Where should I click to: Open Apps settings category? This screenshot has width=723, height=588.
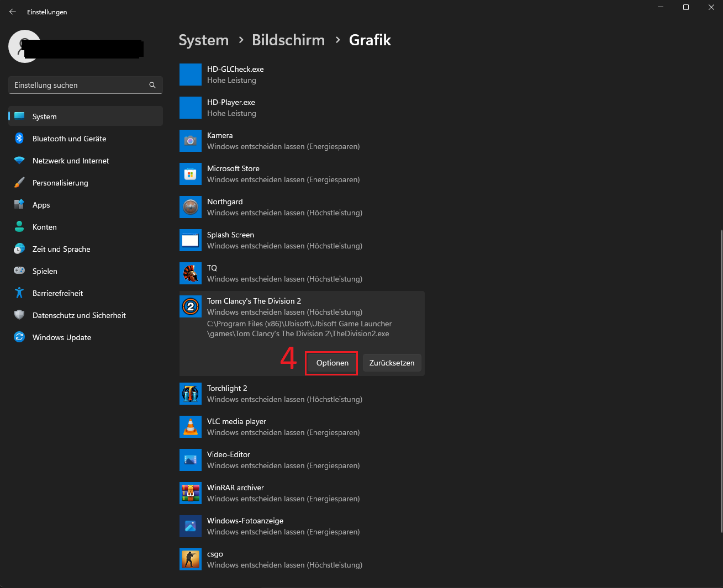click(x=86, y=205)
